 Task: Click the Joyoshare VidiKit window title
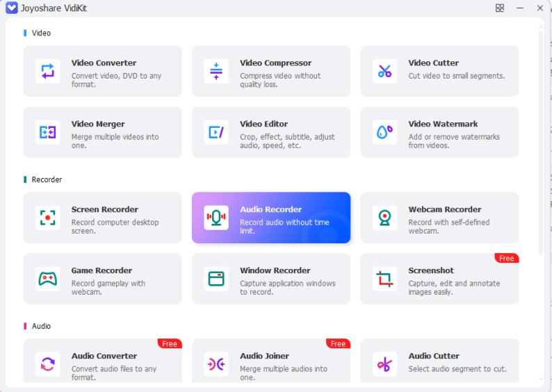pos(54,8)
